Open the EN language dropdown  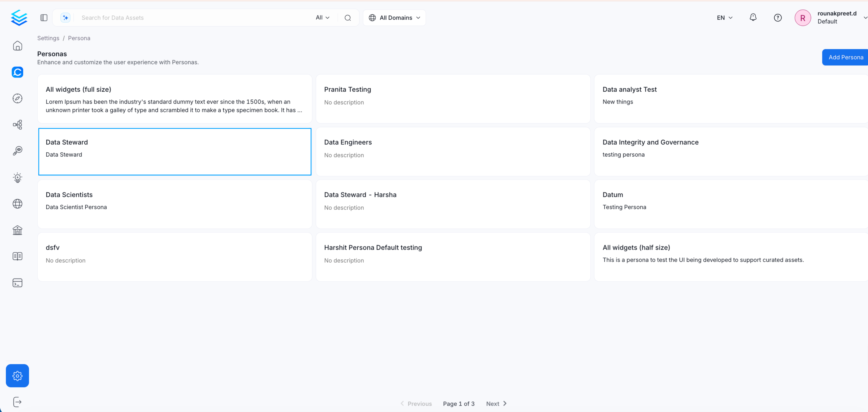(725, 17)
